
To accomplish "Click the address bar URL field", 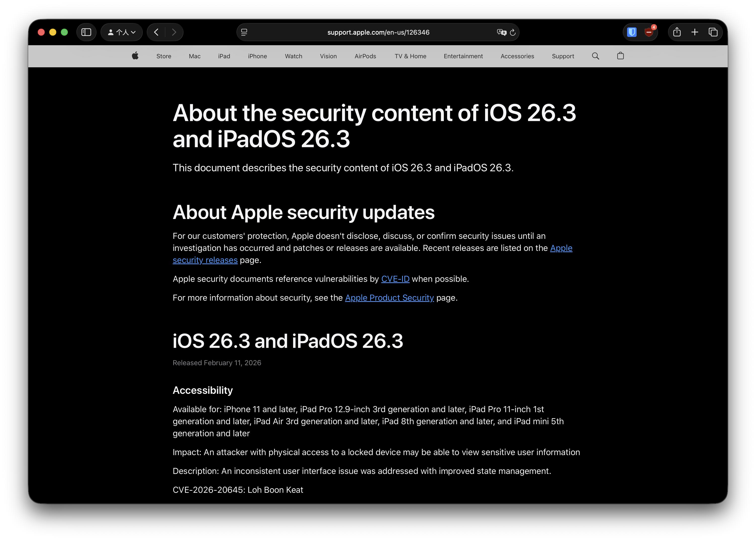I will pyautogui.click(x=378, y=32).
